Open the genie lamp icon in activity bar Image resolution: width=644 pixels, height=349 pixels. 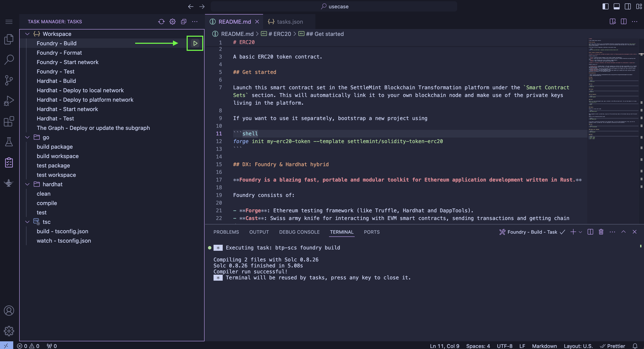[x=9, y=183]
